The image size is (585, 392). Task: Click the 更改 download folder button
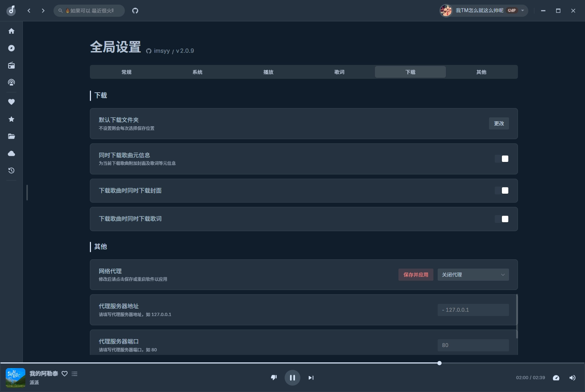point(499,123)
